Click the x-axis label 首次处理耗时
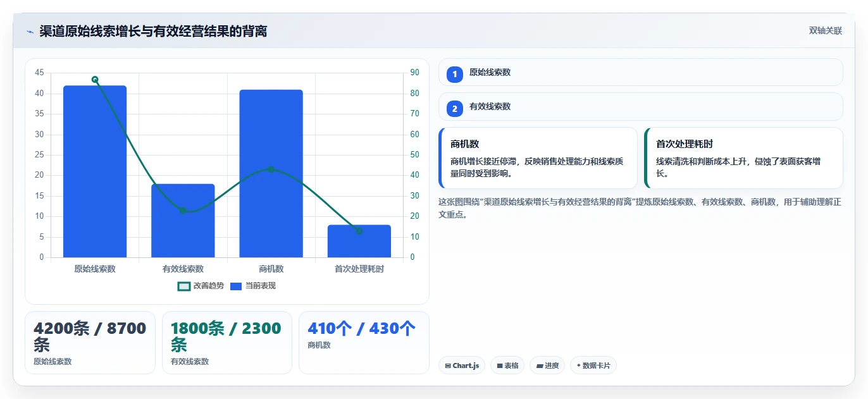Image resolution: width=868 pixels, height=399 pixels. [359, 269]
